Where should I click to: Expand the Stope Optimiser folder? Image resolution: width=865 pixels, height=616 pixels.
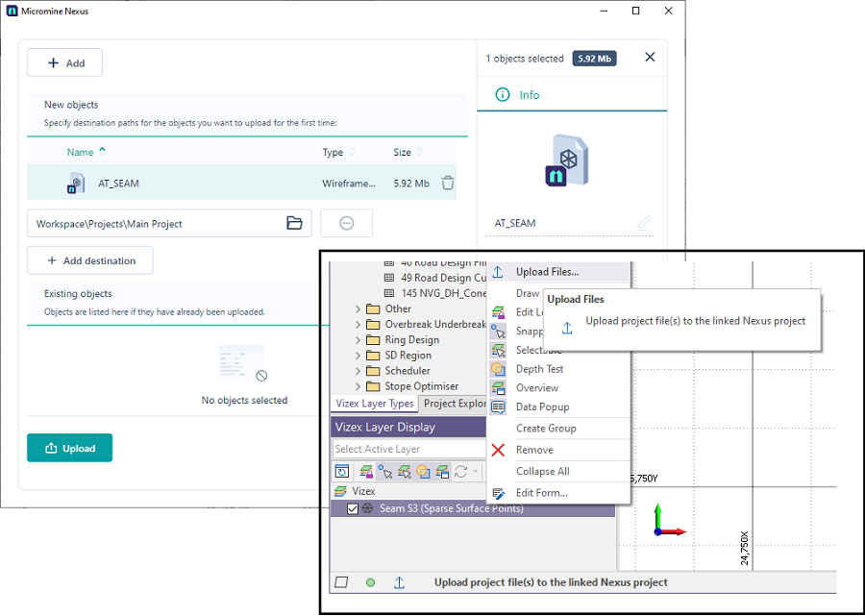click(358, 386)
